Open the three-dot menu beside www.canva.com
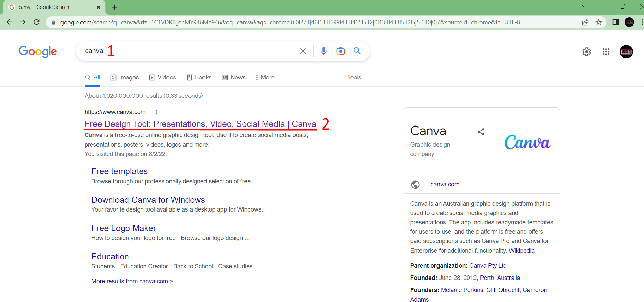This screenshot has width=644, height=302. [156, 112]
